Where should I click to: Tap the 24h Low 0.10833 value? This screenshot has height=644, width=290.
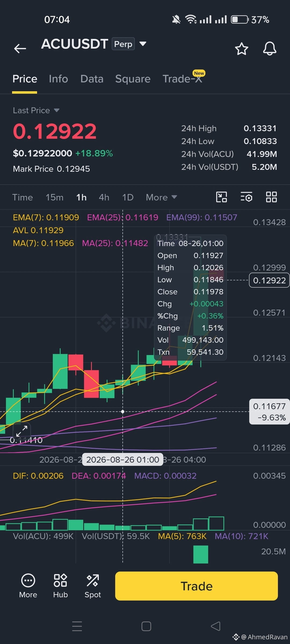point(260,141)
